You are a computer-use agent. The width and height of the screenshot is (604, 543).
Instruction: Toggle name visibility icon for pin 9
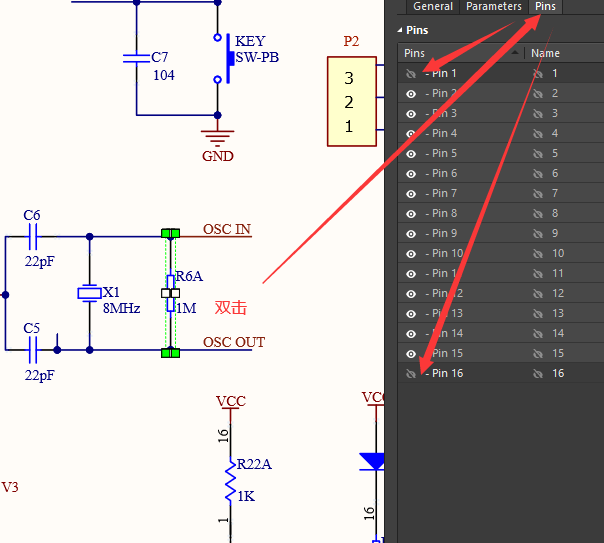(538, 234)
